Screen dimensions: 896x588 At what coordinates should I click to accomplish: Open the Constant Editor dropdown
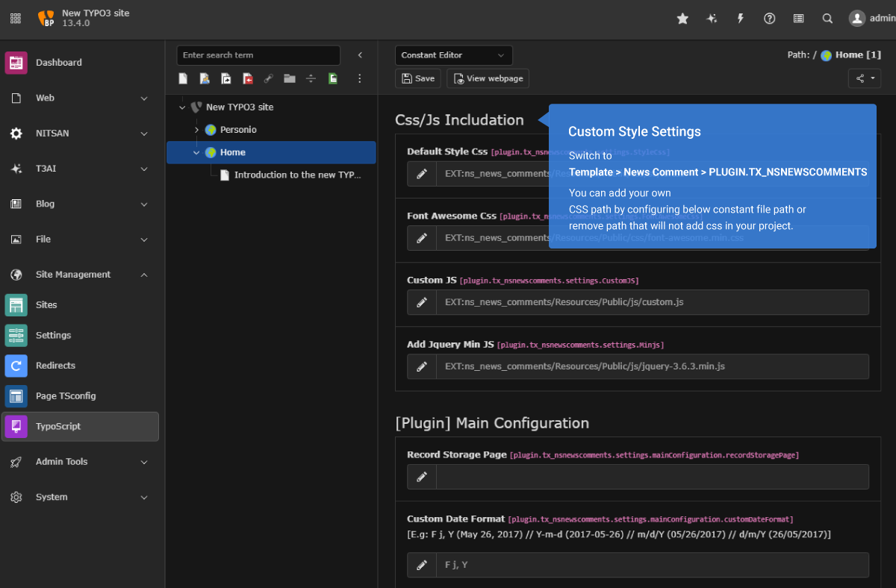453,55
